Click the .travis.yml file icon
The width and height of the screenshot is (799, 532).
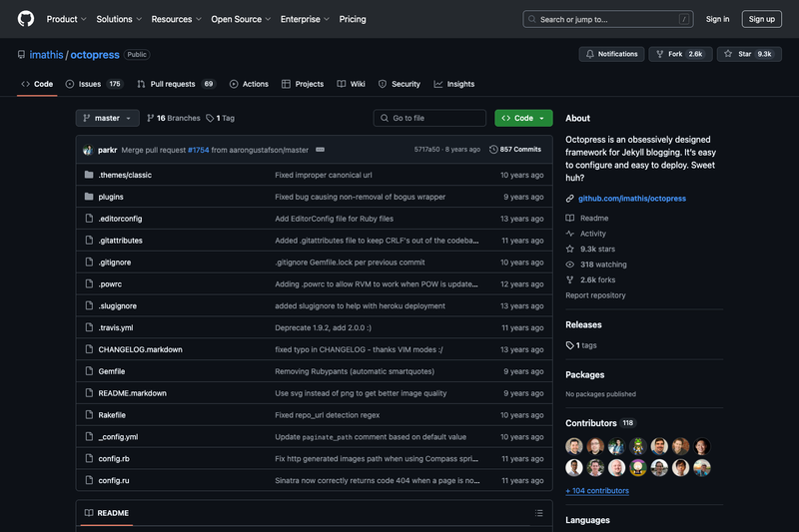(89, 327)
